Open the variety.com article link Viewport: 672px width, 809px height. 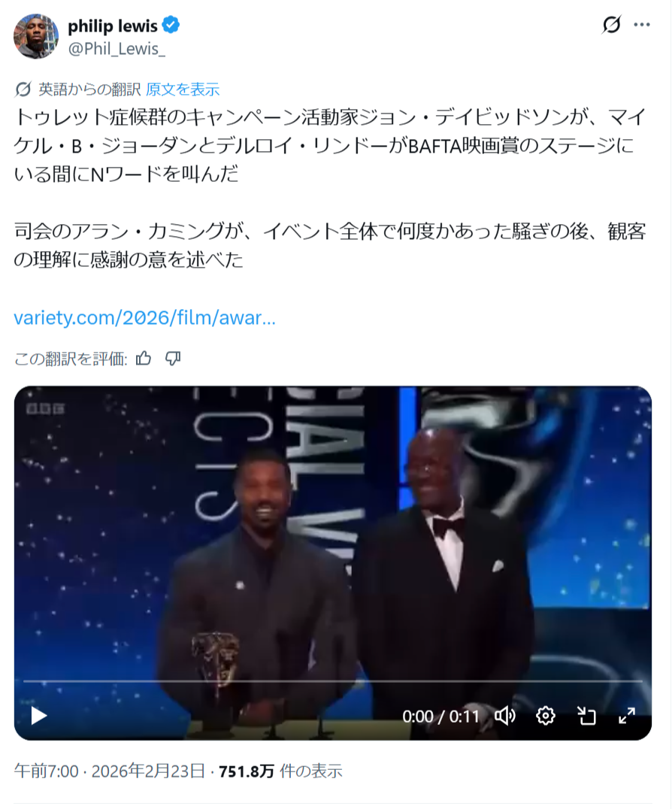[x=144, y=317]
